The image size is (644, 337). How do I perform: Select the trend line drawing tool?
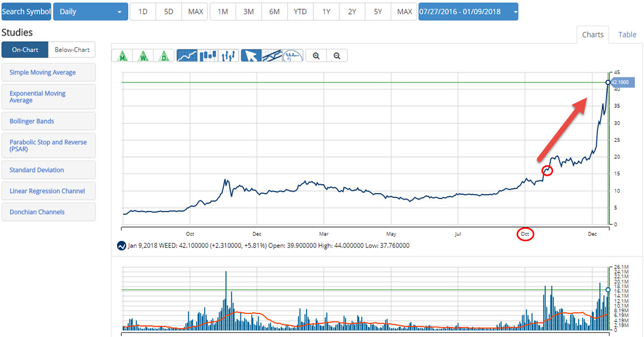click(273, 55)
